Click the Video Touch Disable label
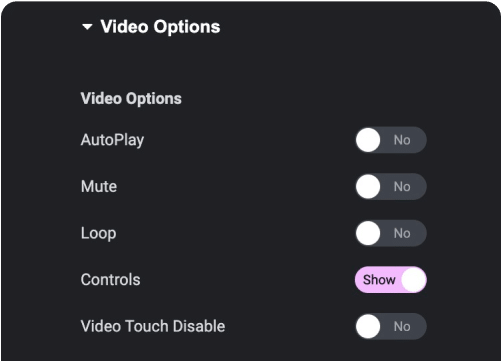501x361 pixels. [153, 326]
